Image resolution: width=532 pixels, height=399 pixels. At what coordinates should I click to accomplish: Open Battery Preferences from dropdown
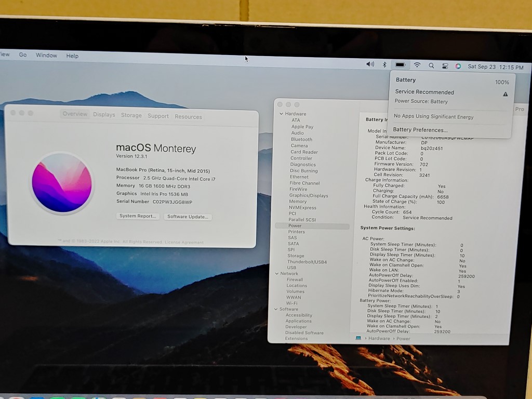pyautogui.click(x=420, y=129)
